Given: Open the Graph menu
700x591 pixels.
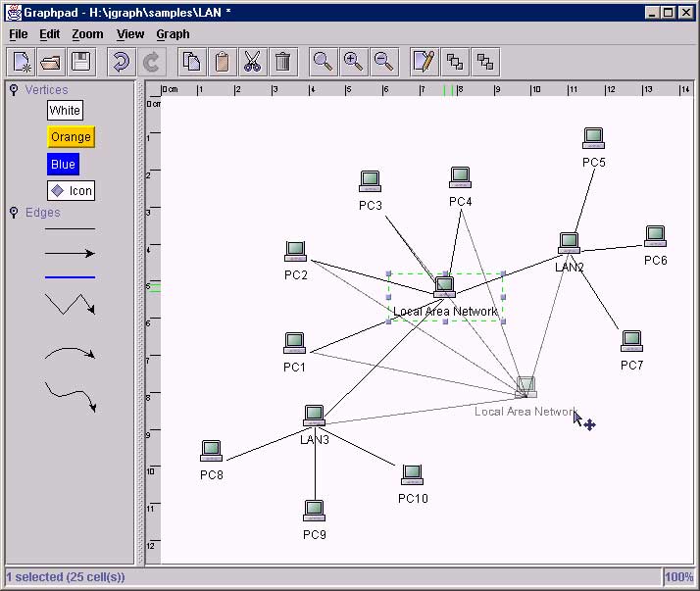Looking at the screenshot, I should (x=173, y=33).
